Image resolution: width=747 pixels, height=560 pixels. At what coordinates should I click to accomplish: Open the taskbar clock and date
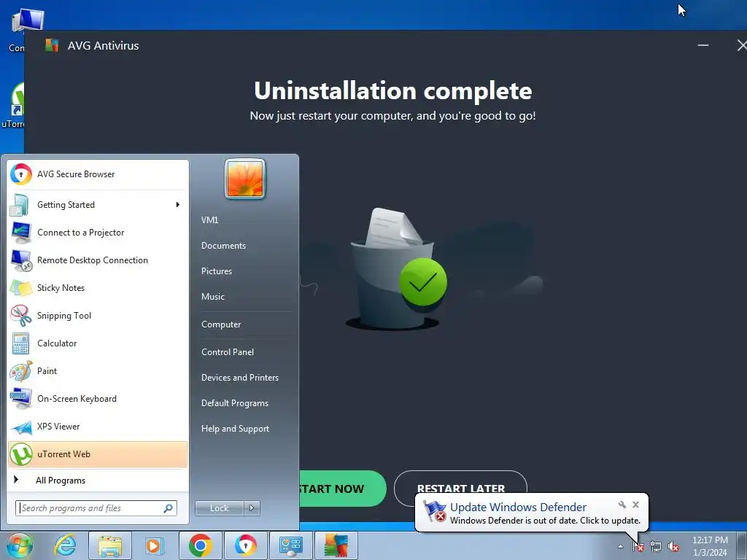[710, 546]
